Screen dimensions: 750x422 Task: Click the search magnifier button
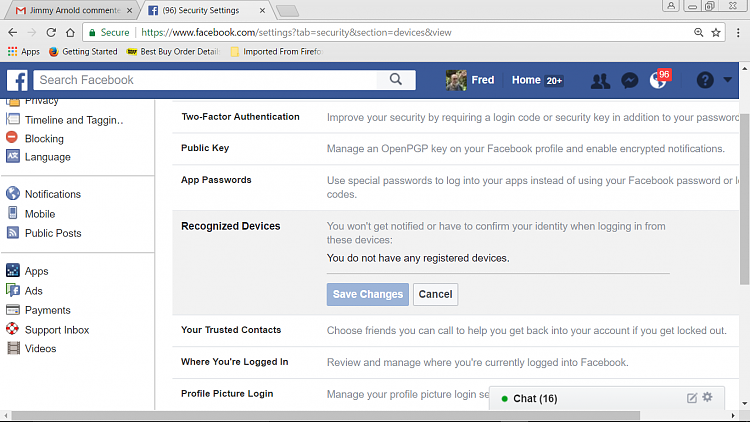(x=396, y=79)
